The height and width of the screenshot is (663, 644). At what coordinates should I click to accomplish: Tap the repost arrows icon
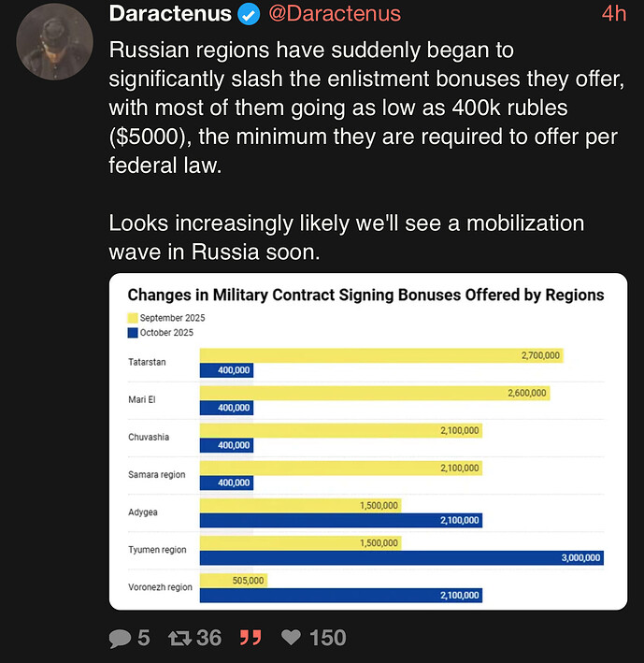pos(179,638)
